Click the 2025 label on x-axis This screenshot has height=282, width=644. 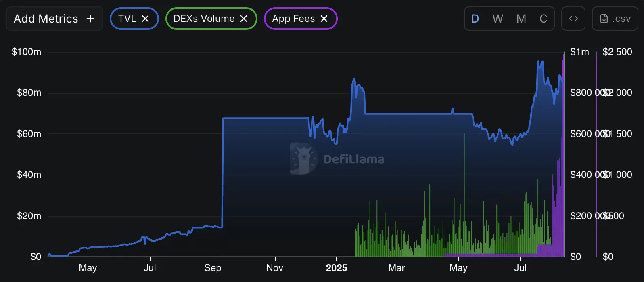[337, 268]
